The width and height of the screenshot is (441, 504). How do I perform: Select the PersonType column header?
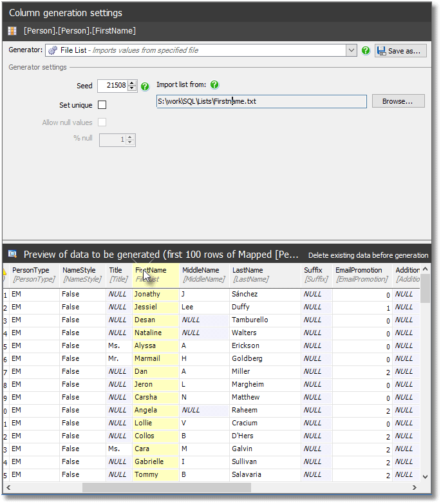click(33, 275)
